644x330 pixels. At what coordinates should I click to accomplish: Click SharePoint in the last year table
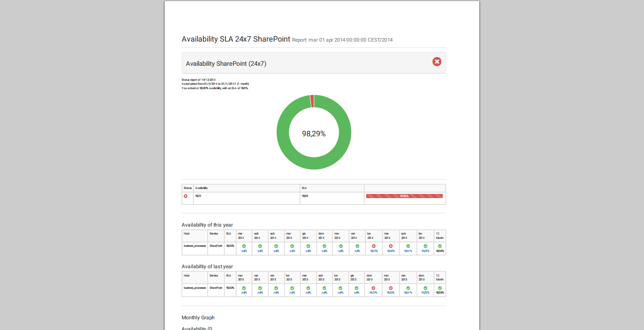pyautogui.click(x=216, y=288)
